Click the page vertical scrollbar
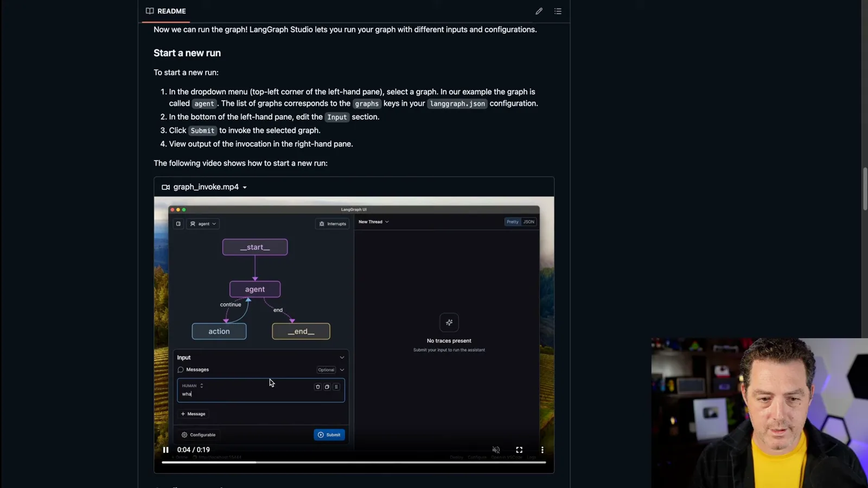 (x=865, y=190)
